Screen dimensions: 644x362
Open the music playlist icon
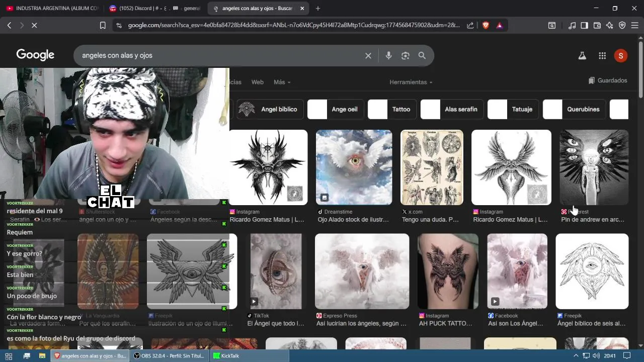tap(572, 25)
